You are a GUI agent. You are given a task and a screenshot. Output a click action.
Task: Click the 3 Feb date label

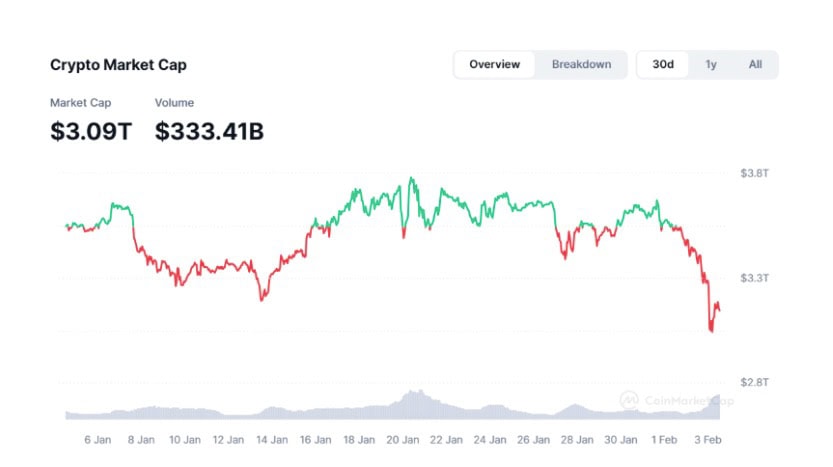[708, 440]
